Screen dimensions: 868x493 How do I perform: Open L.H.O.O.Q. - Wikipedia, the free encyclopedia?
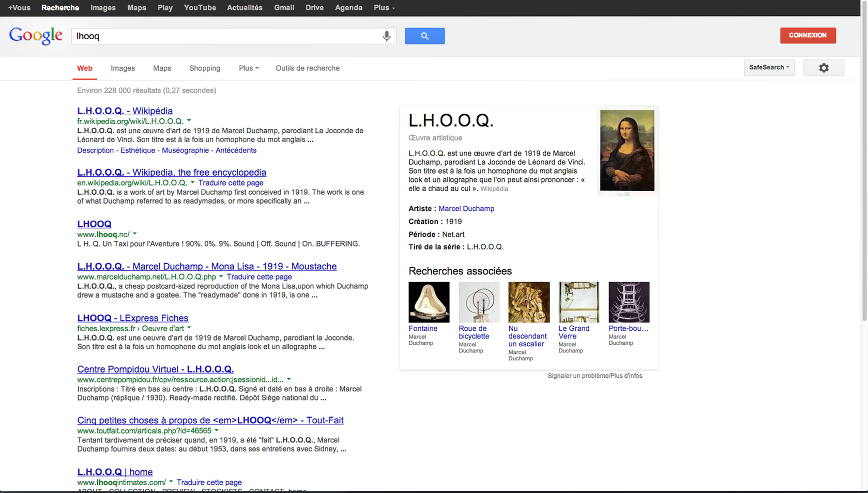[x=172, y=172]
